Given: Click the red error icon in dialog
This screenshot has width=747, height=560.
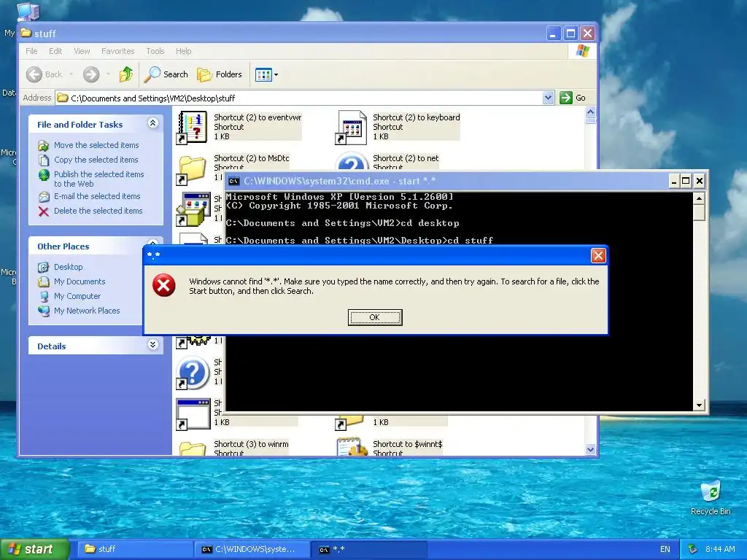Looking at the screenshot, I should 164,285.
